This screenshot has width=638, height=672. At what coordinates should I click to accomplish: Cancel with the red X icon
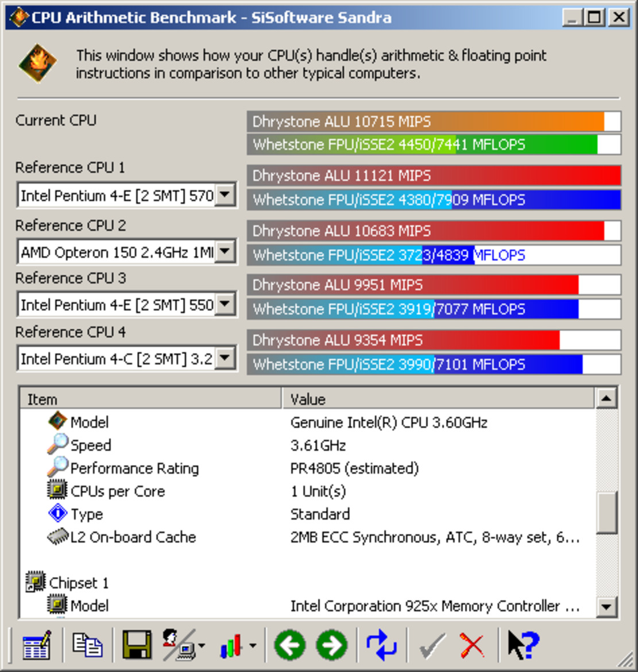[471, 646]
